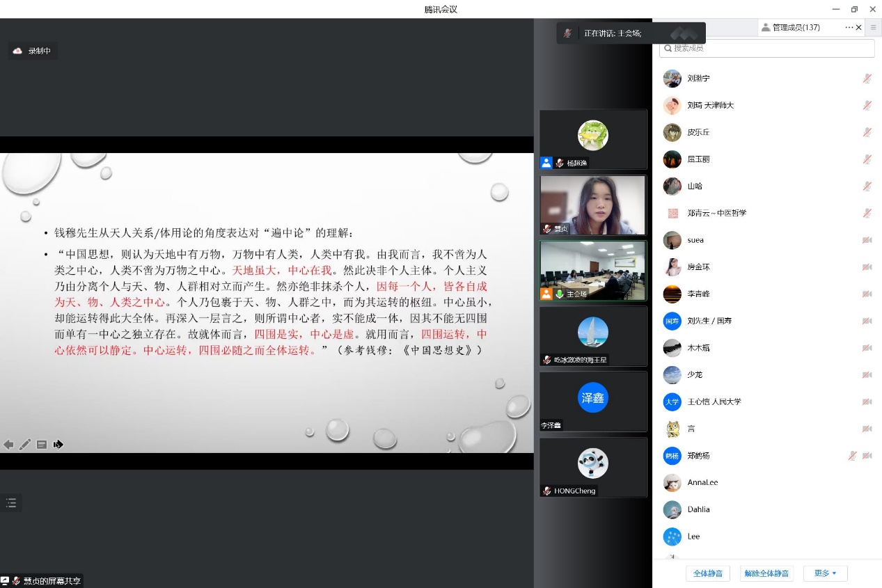Click the hamburger menu icon in members panel
This screenshot has width=882, height=588.
(x=874, y=28)
